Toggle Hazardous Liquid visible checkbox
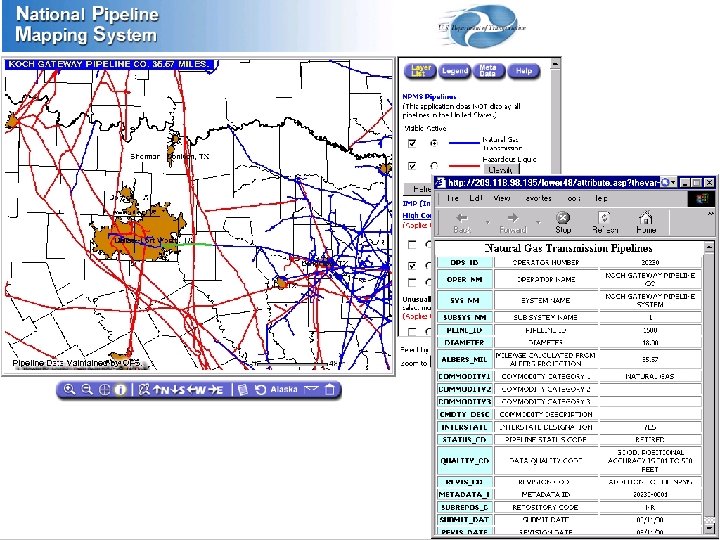Viewport: 720px width, 540px height. tap(412, 166)
